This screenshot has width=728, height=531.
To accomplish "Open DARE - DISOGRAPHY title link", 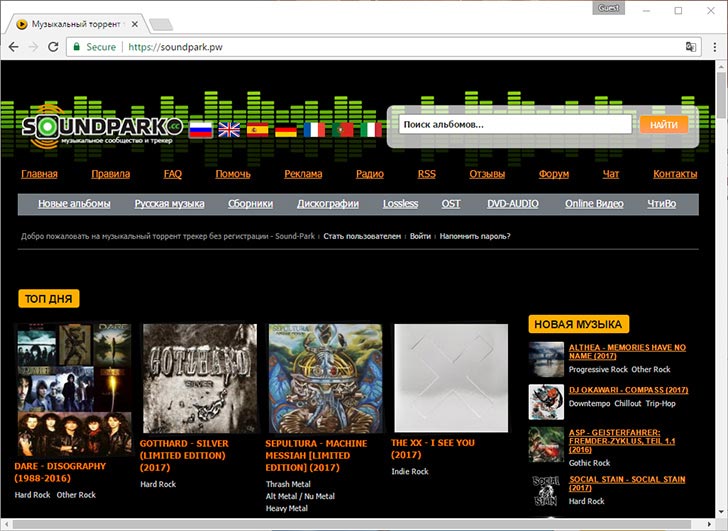I will click(x=60, y=472).
